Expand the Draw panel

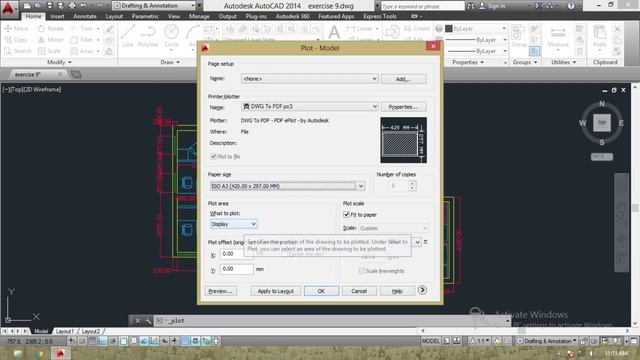(170, 62)
